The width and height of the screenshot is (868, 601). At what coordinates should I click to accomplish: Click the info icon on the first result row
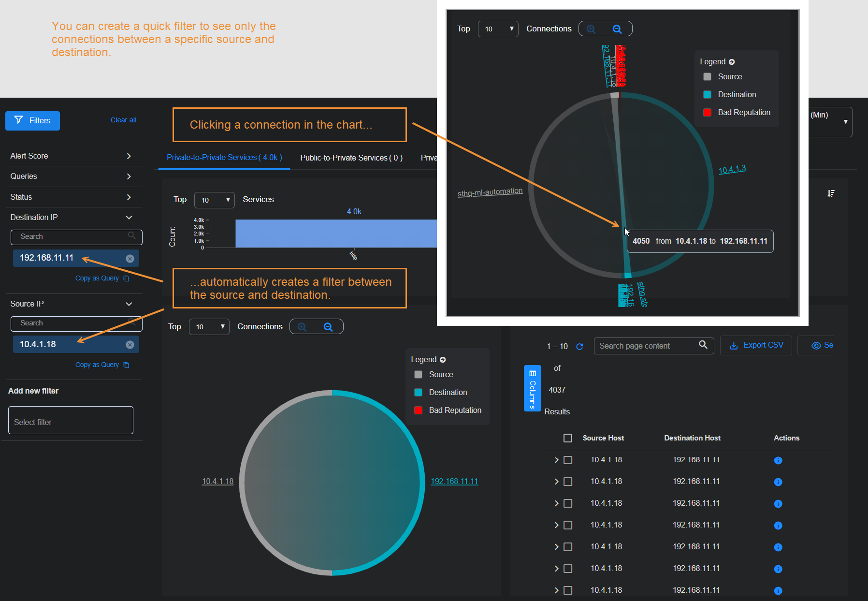[778, 460]
